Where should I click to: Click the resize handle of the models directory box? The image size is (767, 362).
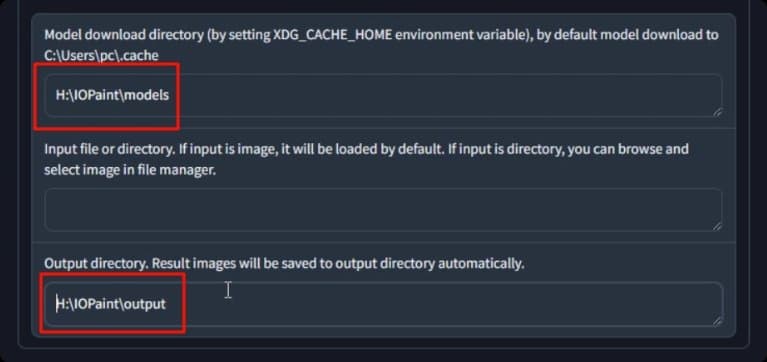717,113
